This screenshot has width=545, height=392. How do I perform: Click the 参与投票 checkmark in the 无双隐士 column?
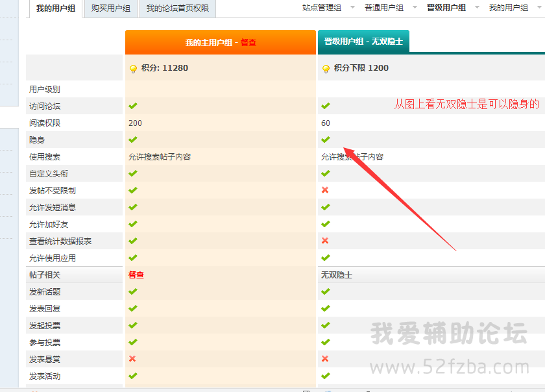tap(325, 342)
